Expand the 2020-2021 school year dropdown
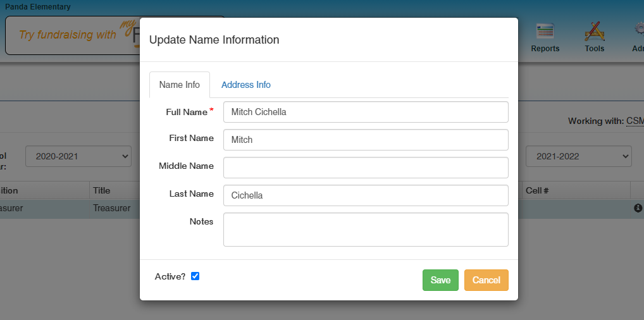 [78, 156]
